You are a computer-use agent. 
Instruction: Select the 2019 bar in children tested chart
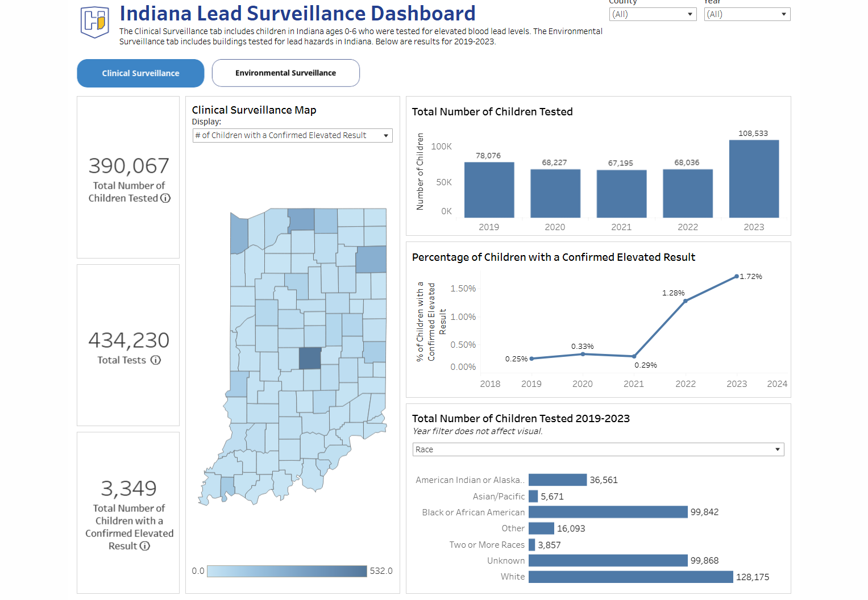(x=489, y=189)
